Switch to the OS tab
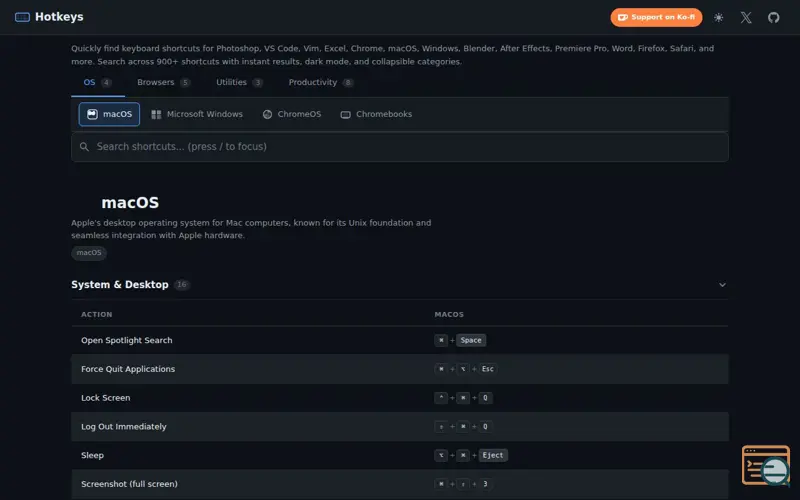The width and height of the screenshot is (800, 500). pos(97,83)
